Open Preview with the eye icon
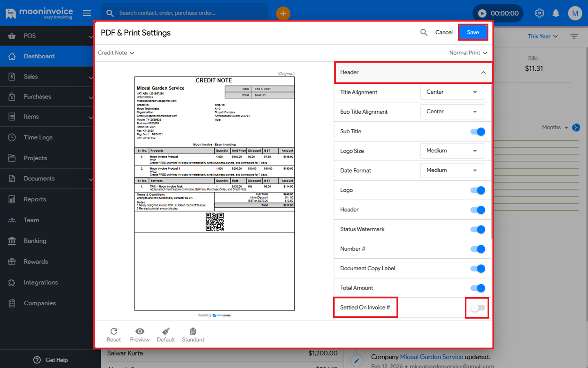 (x=140, y=331)
